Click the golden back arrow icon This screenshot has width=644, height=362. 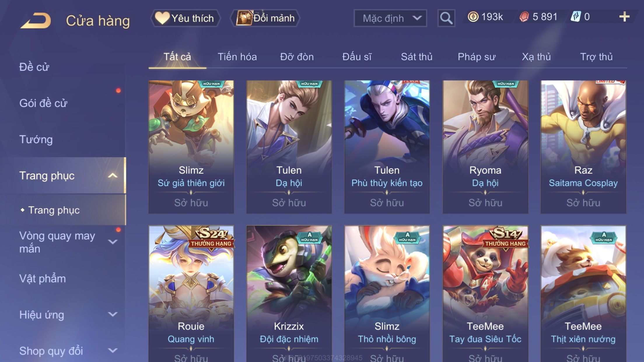(x=36, y=20)
